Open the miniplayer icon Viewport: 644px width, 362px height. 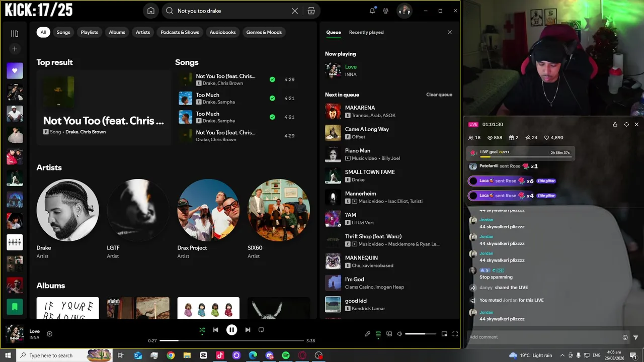click(444, 334)
